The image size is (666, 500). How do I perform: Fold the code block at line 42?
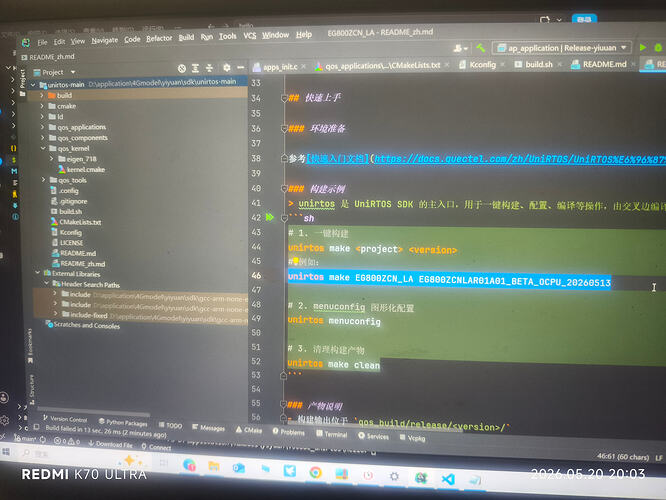[284, 218]
